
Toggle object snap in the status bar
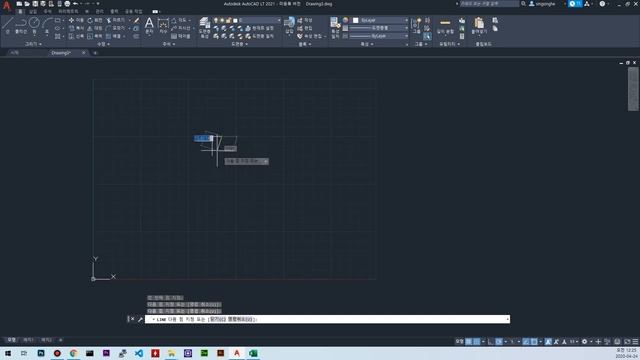click(x=534, y=342)
